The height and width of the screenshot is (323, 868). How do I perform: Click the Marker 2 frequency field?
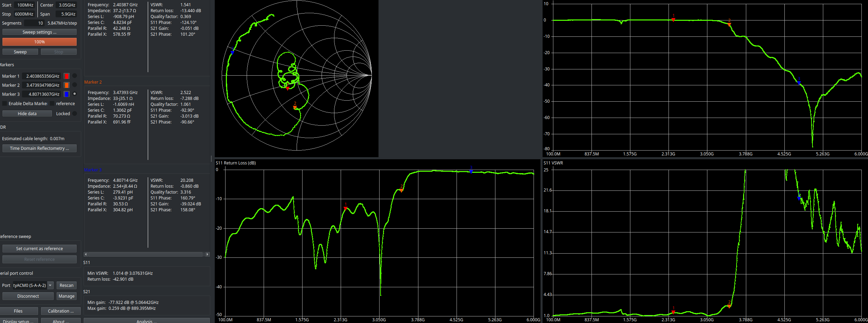point(41,85)
